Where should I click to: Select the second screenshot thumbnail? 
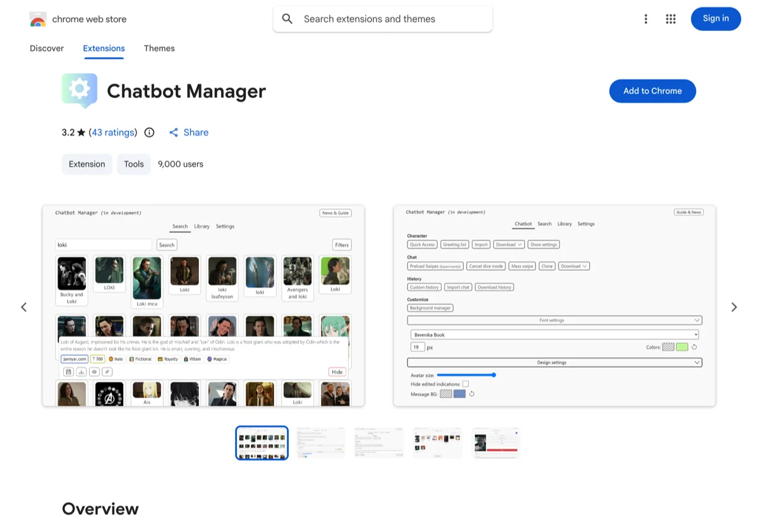point(320,442)
